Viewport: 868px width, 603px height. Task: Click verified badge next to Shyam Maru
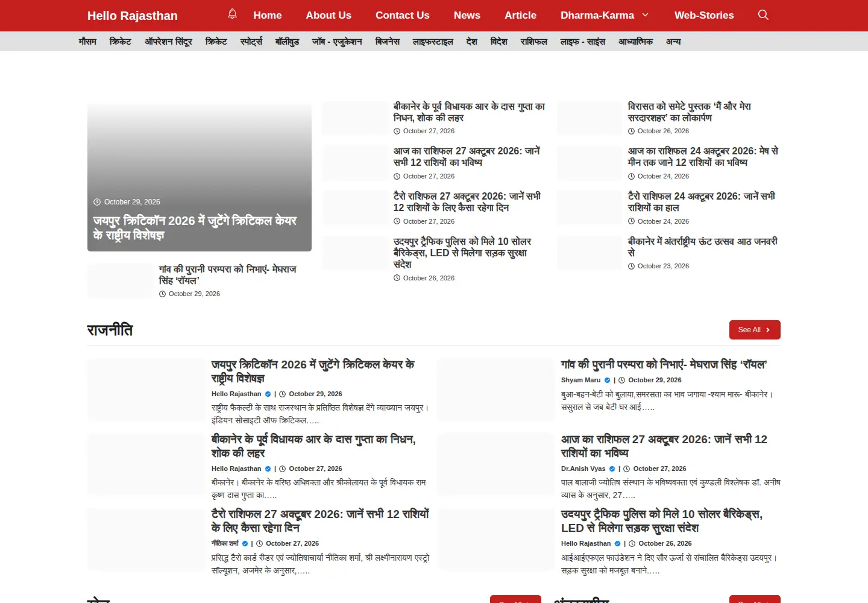[x=608, y=380]
